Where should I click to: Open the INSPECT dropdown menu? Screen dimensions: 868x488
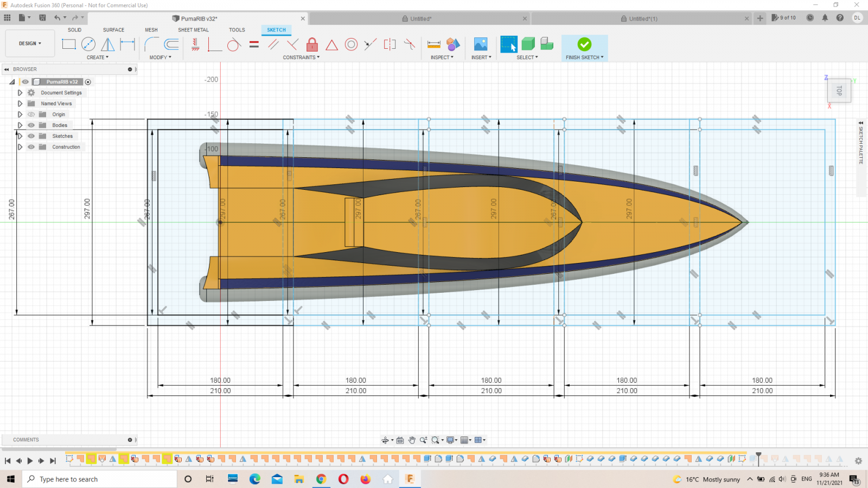[x=442, y=57]
